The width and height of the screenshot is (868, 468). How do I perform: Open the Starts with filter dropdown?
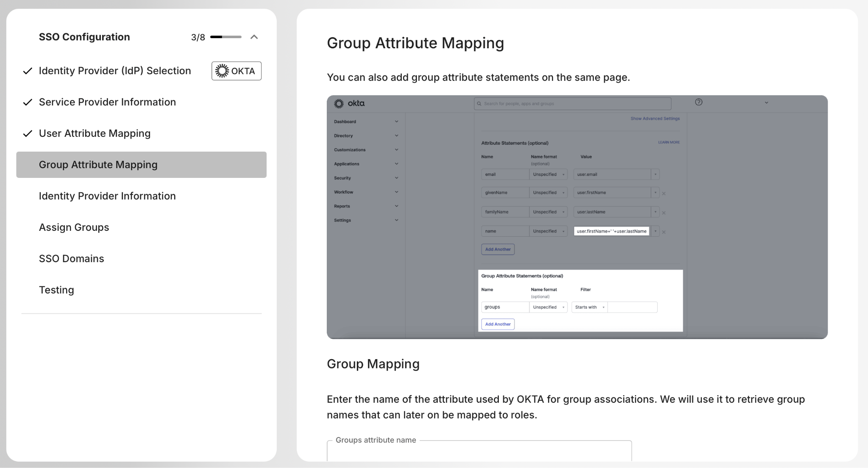589,307
